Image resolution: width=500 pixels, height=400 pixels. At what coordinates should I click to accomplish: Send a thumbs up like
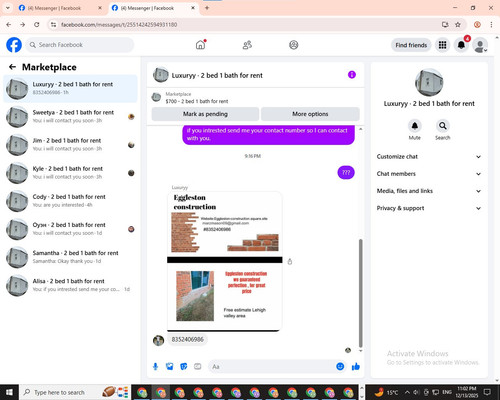coord(356,367)
